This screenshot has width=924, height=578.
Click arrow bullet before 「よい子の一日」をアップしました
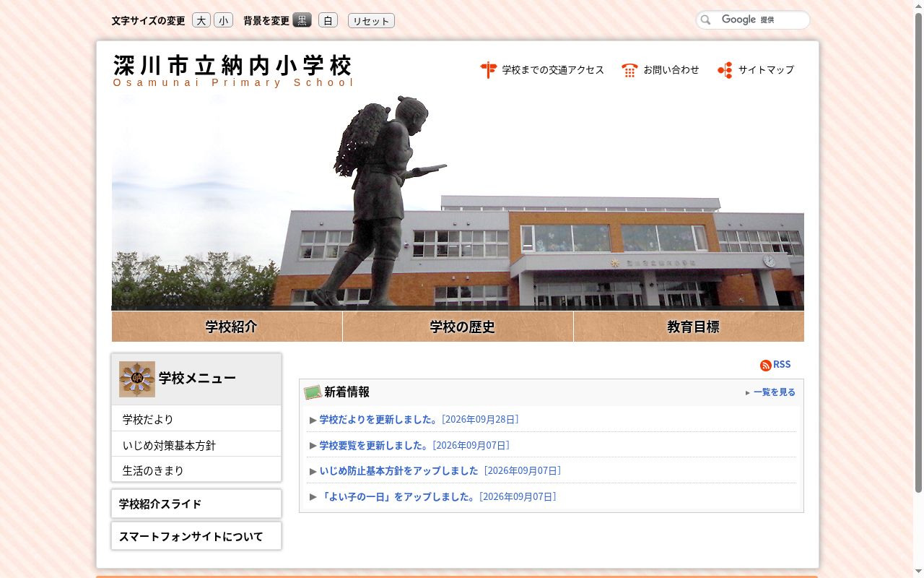(x=313, y=497)
